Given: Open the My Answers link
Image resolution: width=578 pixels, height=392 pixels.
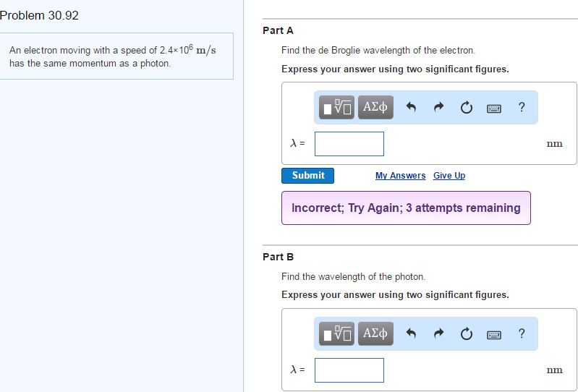Looking at the screenshot, I should (400, 176).
